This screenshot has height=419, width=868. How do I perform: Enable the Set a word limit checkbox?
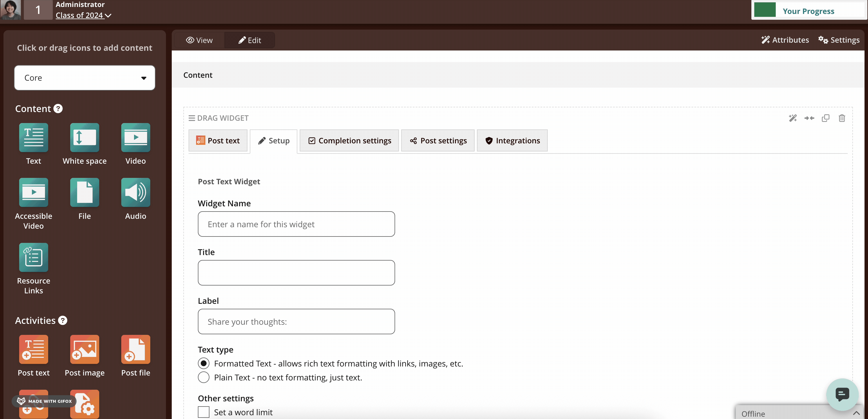204,412
